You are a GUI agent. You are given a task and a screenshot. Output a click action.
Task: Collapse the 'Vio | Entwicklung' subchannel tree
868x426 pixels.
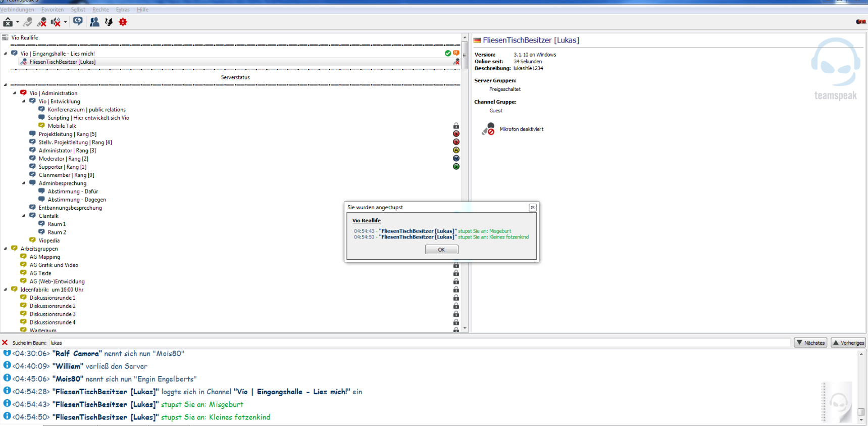[x=24, y=101]
